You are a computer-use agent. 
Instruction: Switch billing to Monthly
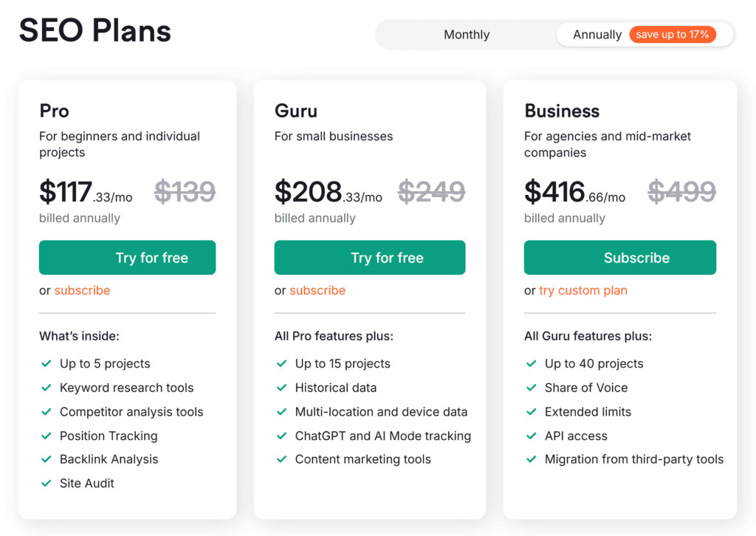pos(466,34)
